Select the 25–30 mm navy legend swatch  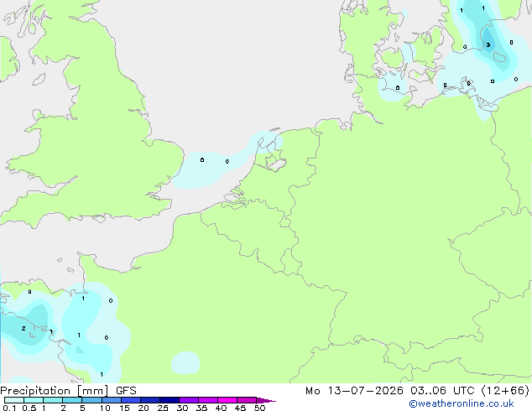point(169,400)
